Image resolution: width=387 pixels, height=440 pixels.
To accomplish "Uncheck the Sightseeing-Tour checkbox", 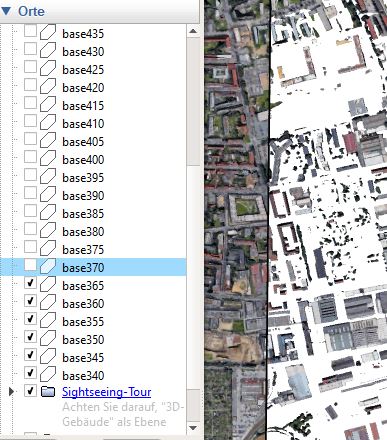I will (30, 391).
